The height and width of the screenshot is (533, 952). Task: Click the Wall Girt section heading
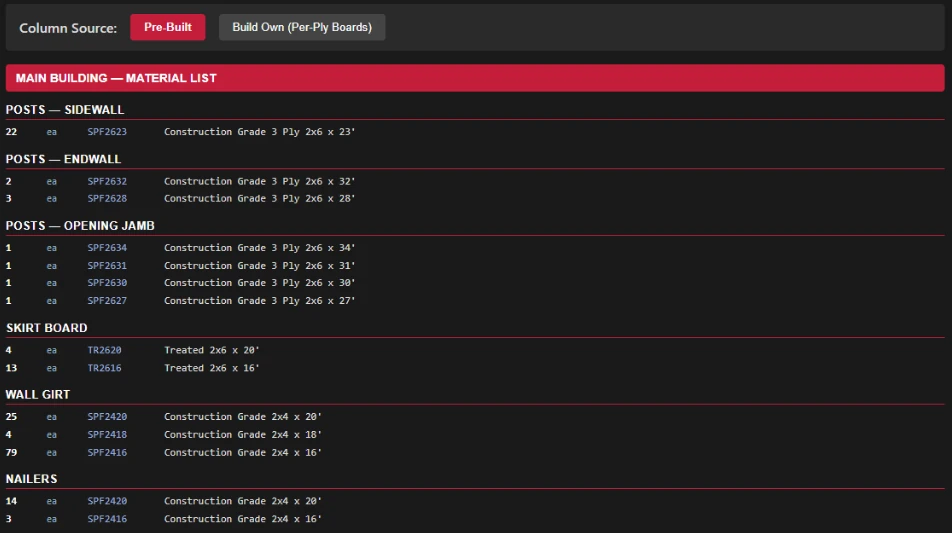(38, 395)
